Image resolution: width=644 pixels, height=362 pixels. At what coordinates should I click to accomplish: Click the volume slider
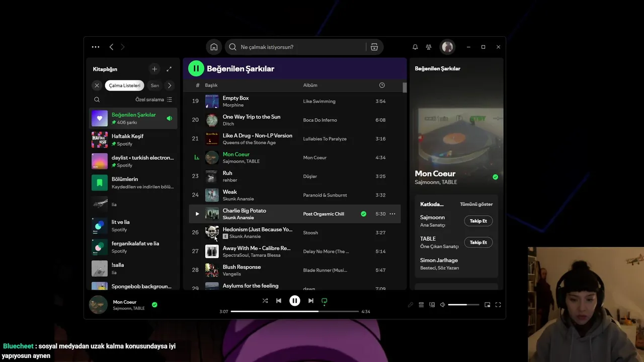pyautogui.click(x=463, y=305)
